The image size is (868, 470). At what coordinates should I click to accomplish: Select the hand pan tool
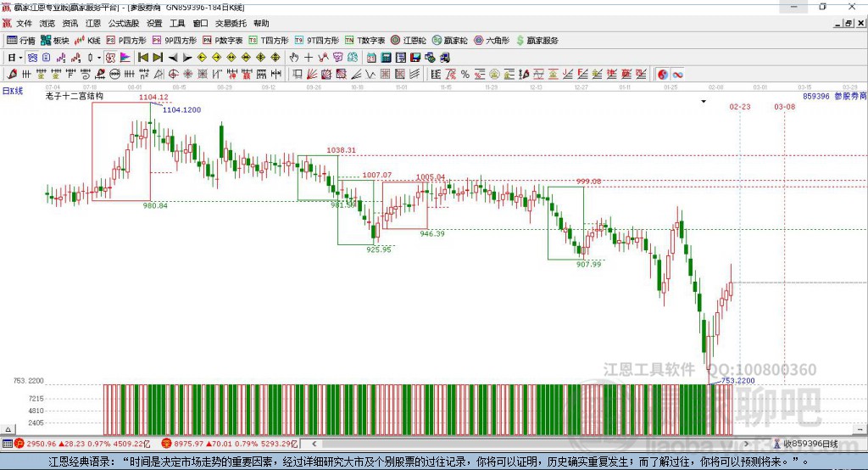pyautogui.click(x=294, y=58)
